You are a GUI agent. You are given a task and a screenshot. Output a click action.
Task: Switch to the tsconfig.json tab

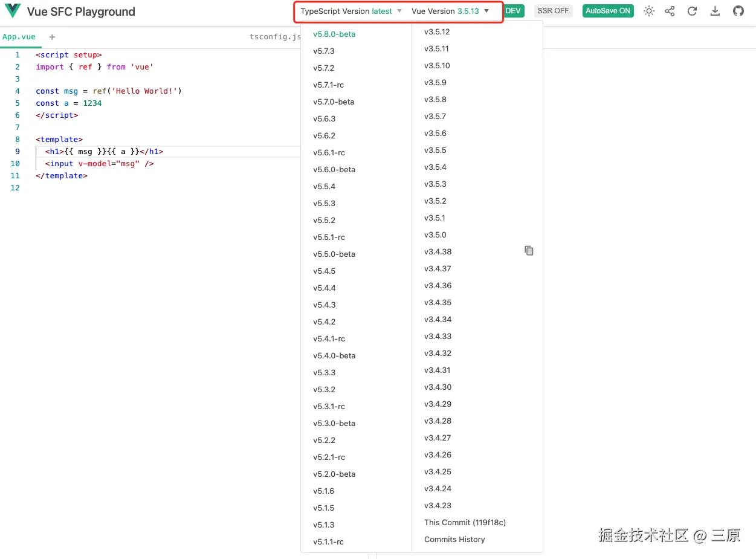(x=275, y=37)
